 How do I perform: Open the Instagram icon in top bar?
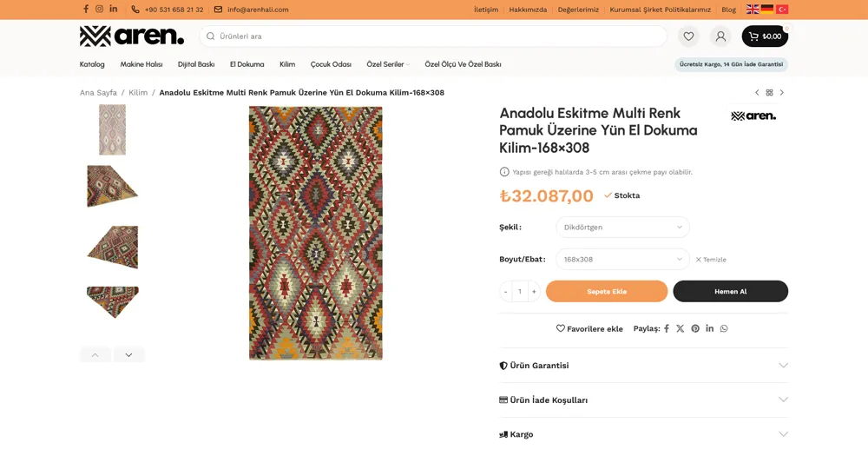click(100, 10)
